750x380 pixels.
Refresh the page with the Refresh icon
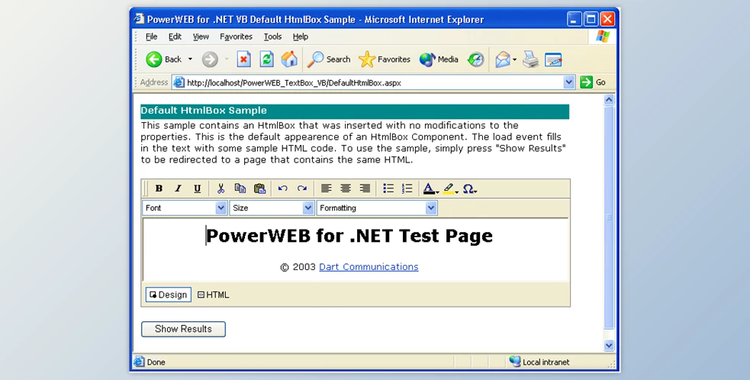pos(266,59)
